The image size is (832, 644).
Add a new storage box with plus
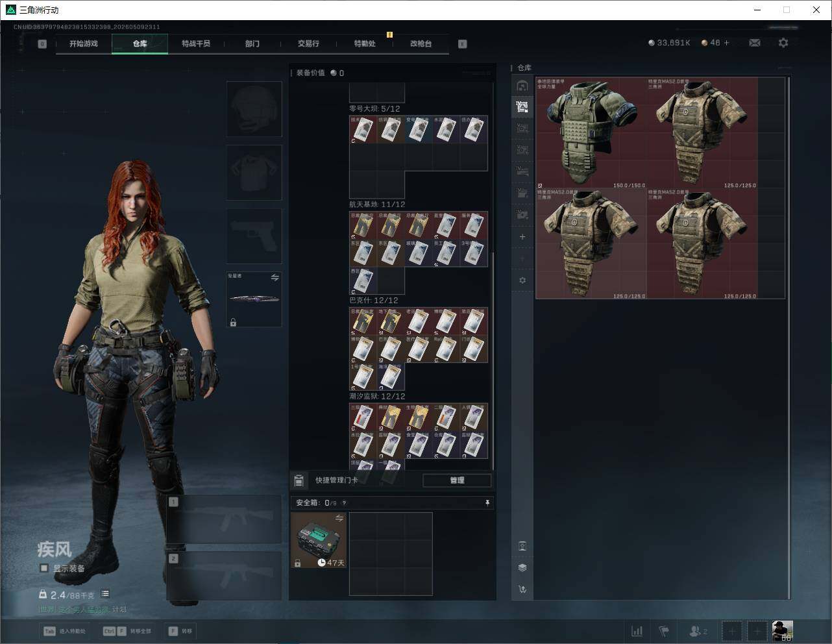[x=522, y=237]
